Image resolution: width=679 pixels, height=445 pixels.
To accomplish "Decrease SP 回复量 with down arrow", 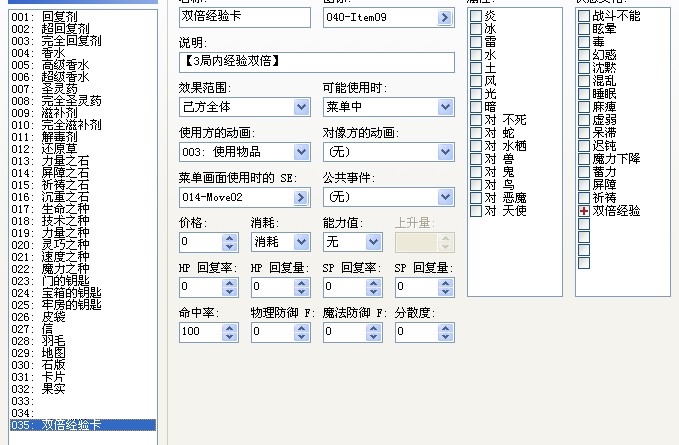I will click(x=445, y=292).
